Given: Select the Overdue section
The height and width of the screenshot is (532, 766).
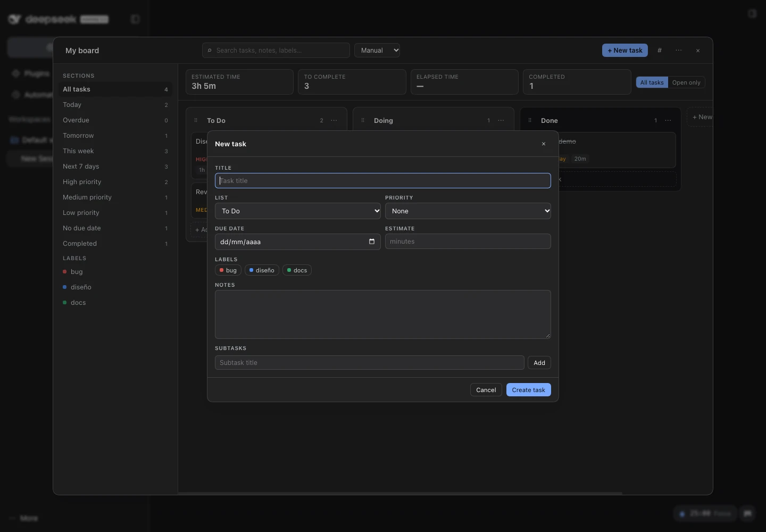Looking at the screenshot, I should pyautogui.click(x=115, y=120).
